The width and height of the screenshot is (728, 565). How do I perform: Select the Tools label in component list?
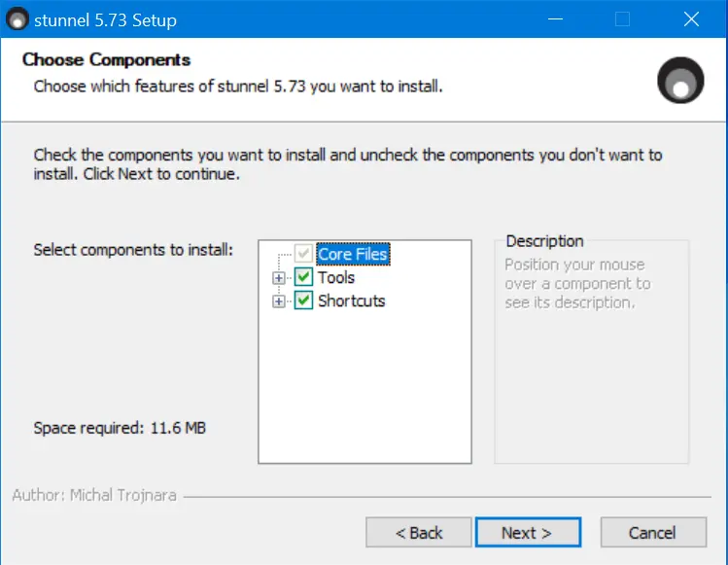pyautogui.click(x=336, y=277)
